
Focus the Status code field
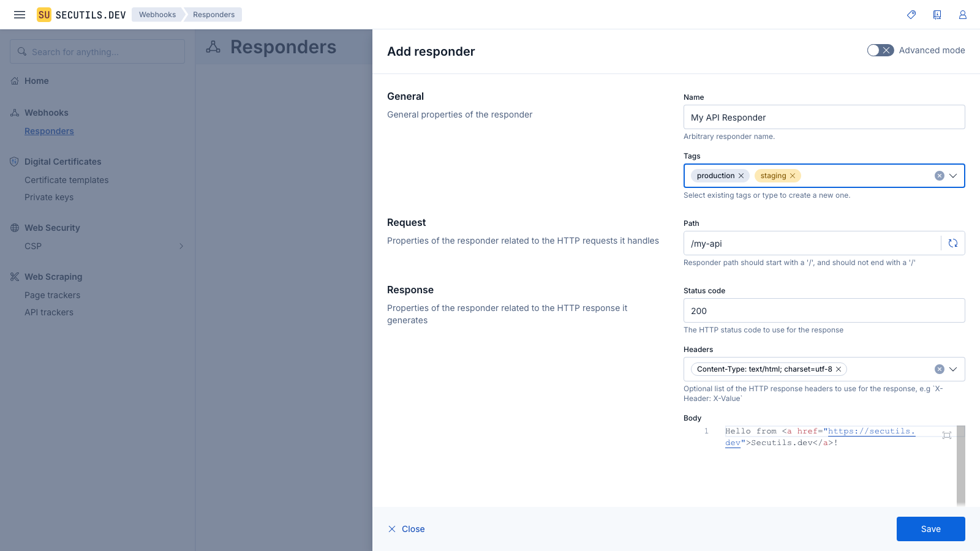click(824, 310)
